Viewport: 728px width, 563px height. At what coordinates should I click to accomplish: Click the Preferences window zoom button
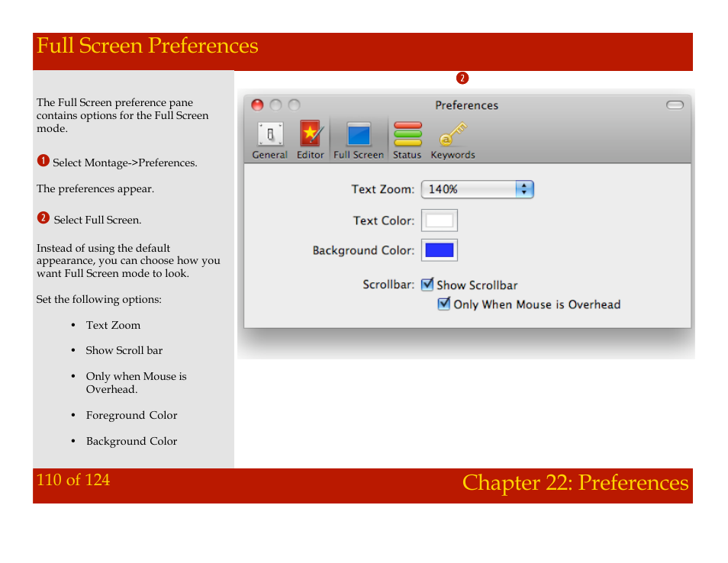tap(294, 105)
